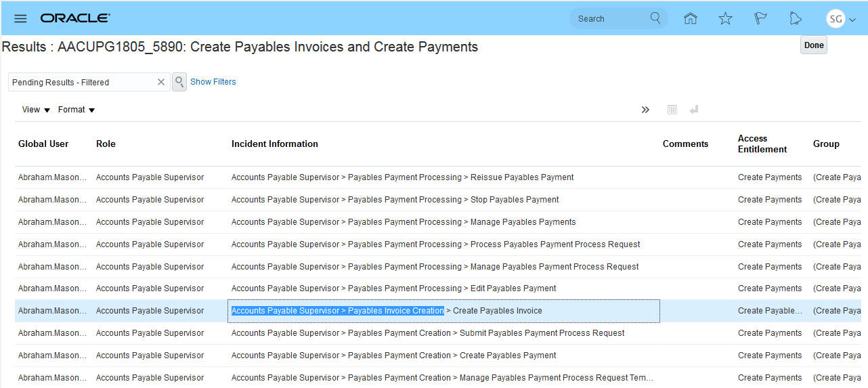The width and height of the screenshot is (868, 388).
Task: Open the Watchlist flag icon
Action: (x=760, y=18)
